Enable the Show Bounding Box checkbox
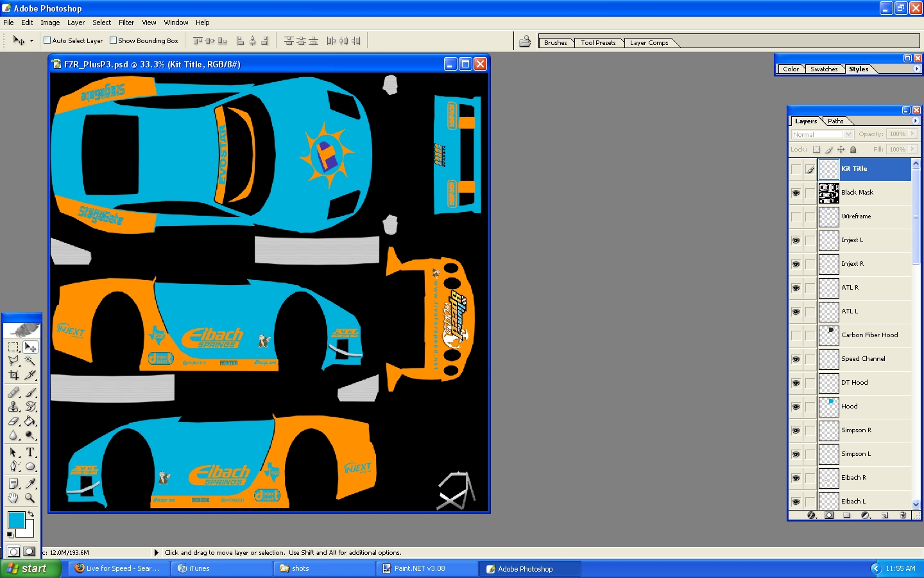The width and height of the screenshot is (924, 578). [x=113, y=40]
